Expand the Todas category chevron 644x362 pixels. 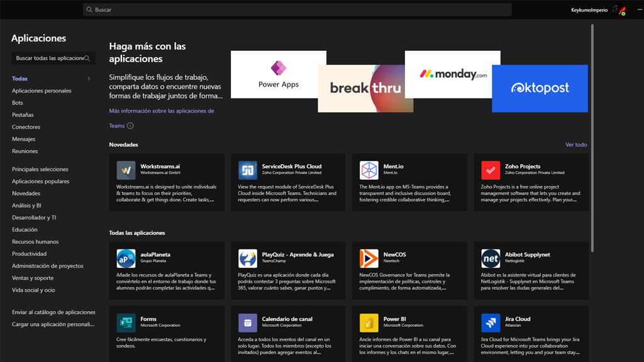(x=89, y=79)
